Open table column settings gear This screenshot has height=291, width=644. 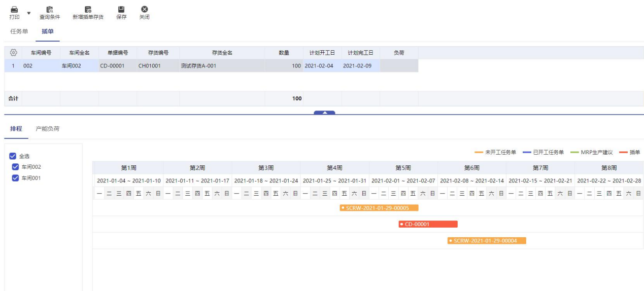[x=14, y=53]
